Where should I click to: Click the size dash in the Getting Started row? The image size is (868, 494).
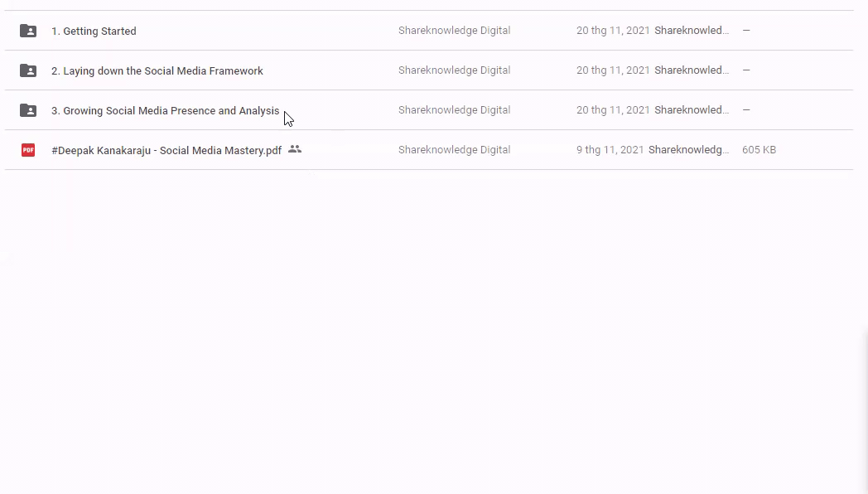(x=746, y=31)
